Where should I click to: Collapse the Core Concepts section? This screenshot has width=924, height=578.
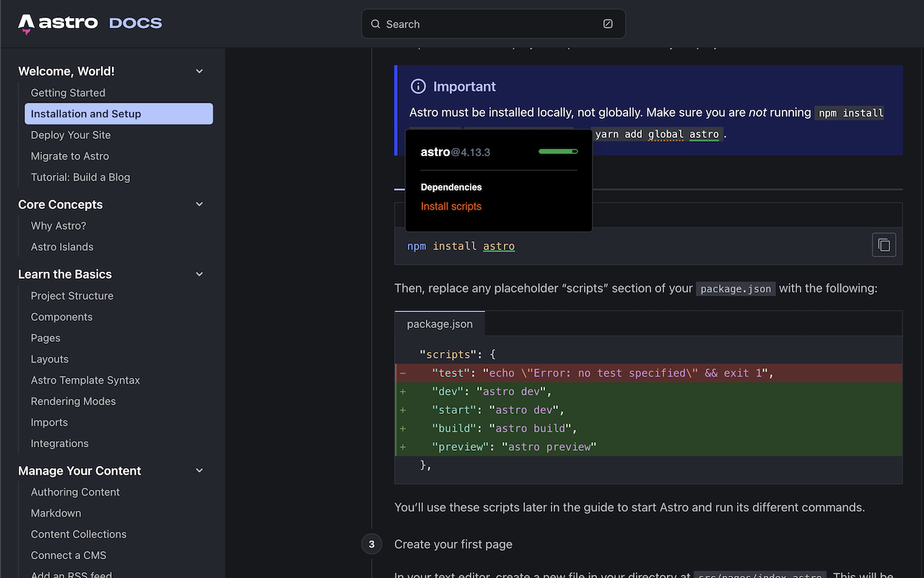click(200, 204)
